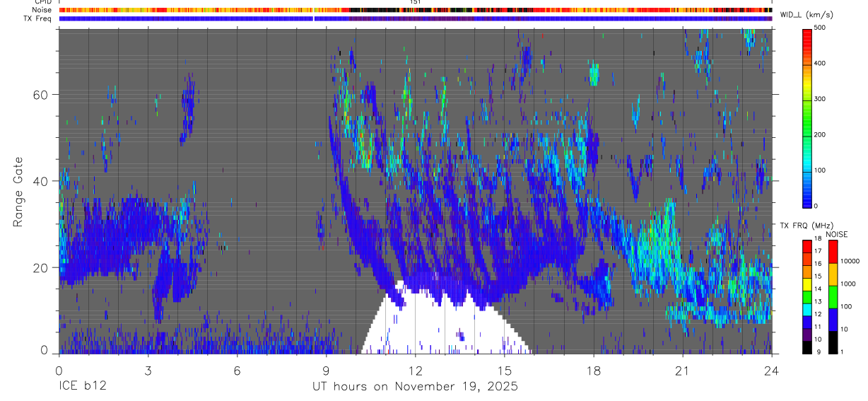Click the 'TX FRQ (MHz)' legend title
Screen dimensions: 868x401
(x=805, y=226)
